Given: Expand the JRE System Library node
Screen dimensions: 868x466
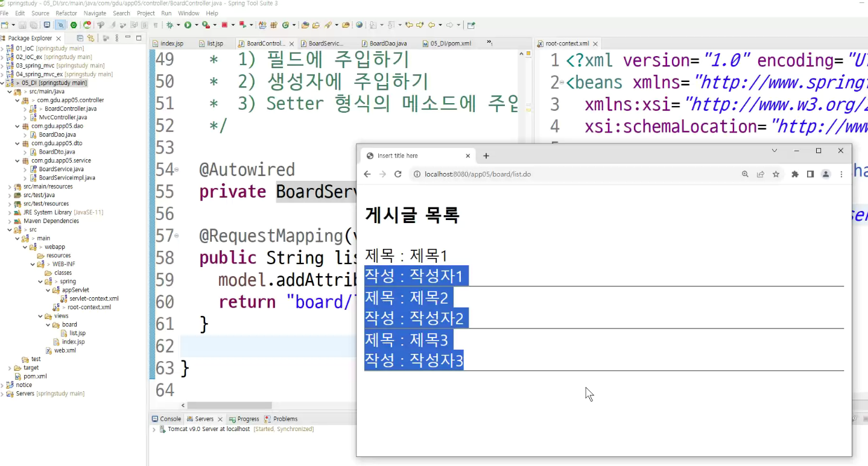Looking at the screenshot, I should tap(10, 212).
